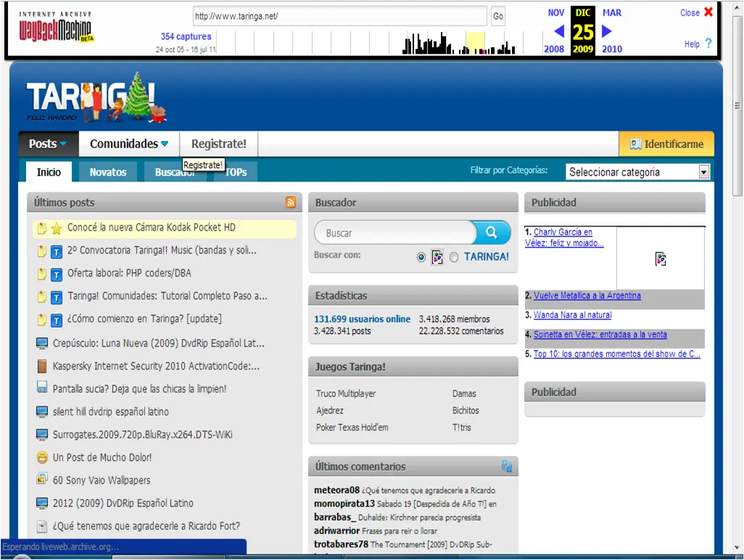Click 2008 year in Wayback navigation
Screen dimensions: 744x560
(554, 49)
